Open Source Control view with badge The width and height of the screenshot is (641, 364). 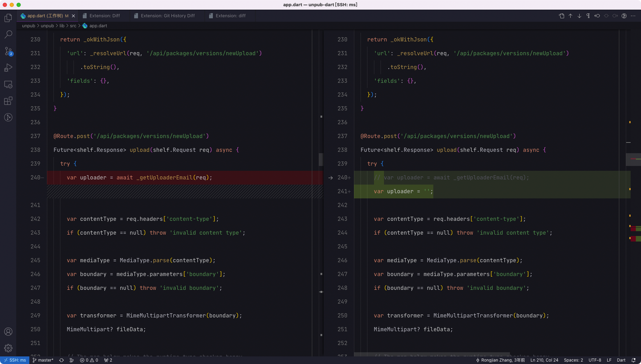click(8, 51)
